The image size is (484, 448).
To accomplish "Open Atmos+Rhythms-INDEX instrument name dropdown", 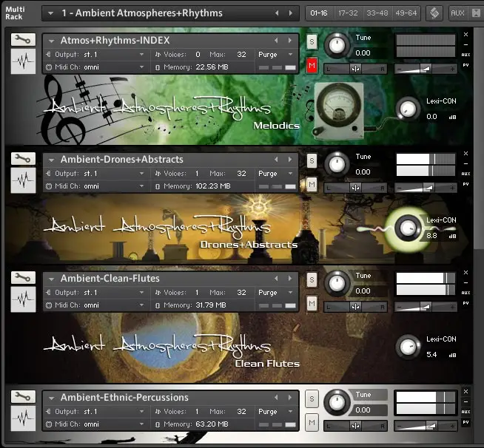I will point(51,41).
